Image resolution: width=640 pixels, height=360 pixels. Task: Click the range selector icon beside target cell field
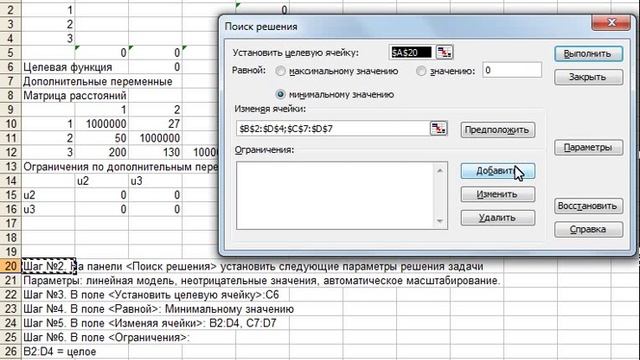tap(444, 52)
